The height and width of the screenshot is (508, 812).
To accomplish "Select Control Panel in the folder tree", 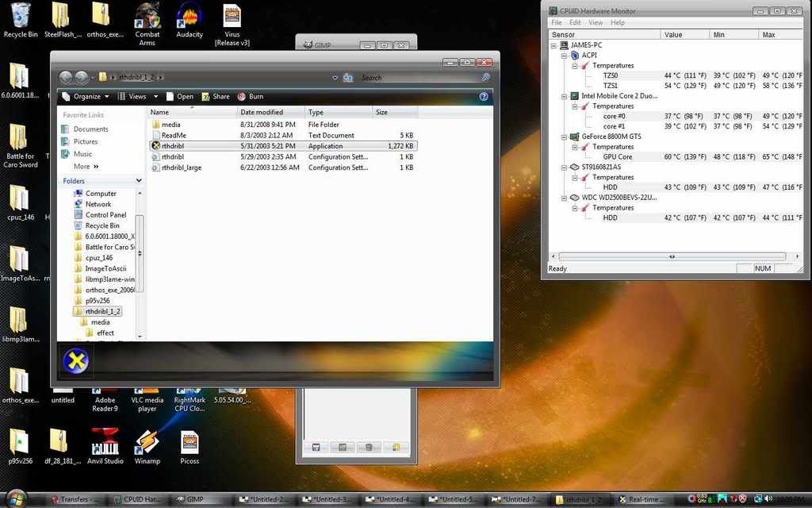I will point(101,214).
